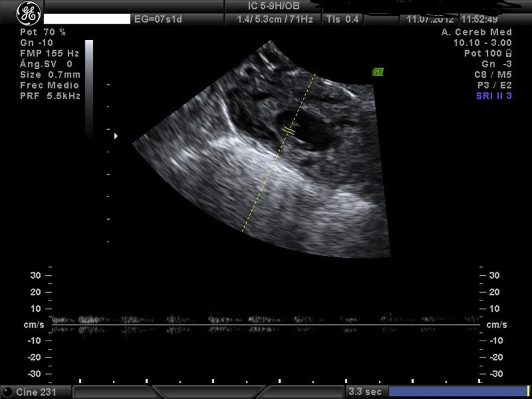This screenshot has width=532, height=399.
Task: Click the GE logo in top-left corner
Action: pyautogui.click(x=28, y=13)
